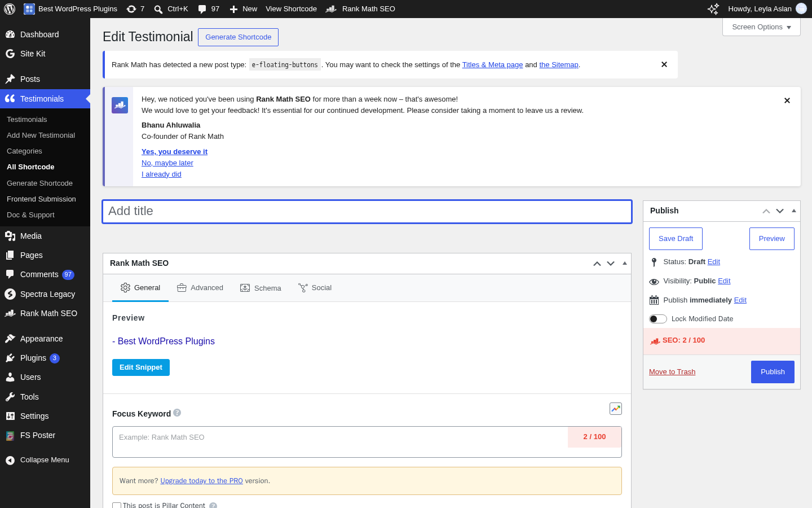Switch to the Schema tab
Image resolution: width=812 pixels, height=508 pixels.
pyautogui.click(x=261, y=288)
